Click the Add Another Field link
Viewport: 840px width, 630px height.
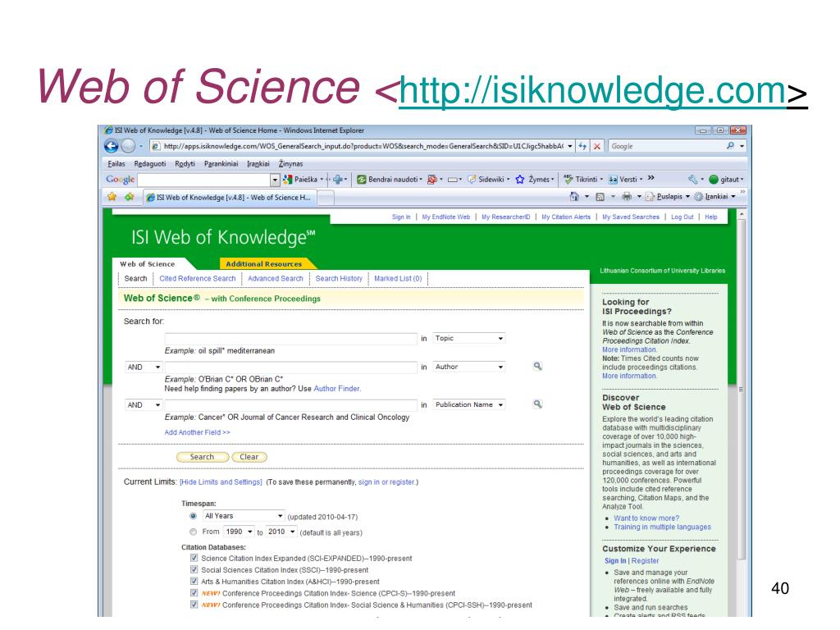click(197, 432)
